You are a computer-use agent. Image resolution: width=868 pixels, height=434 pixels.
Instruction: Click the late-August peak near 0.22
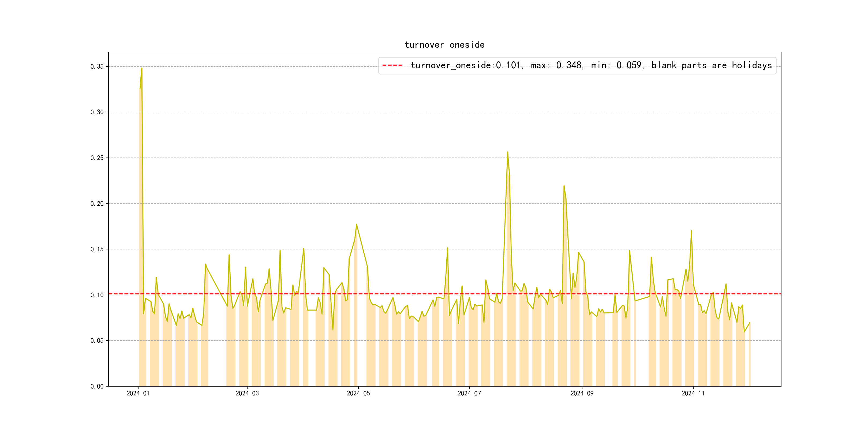[x=564, y=186]
